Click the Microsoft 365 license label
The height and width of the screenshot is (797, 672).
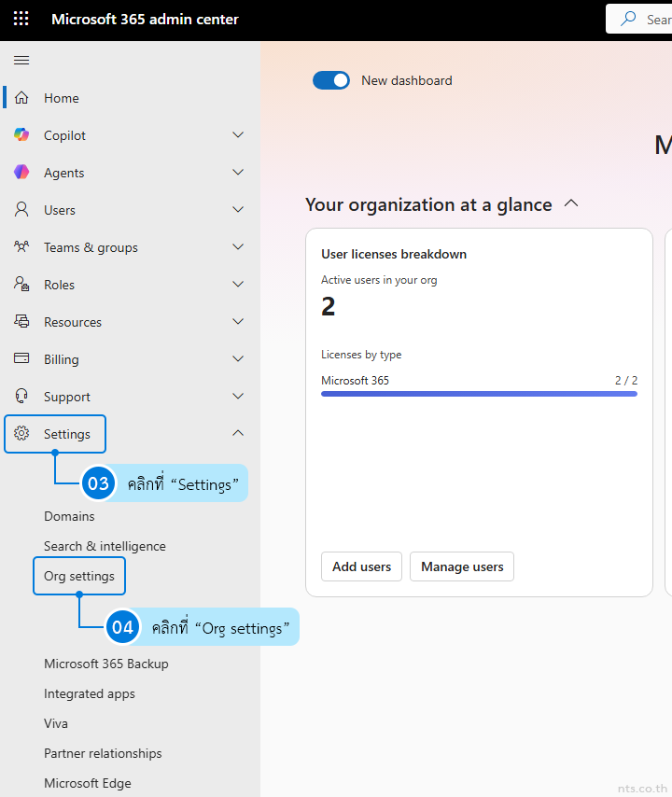[x=355, y=381]
